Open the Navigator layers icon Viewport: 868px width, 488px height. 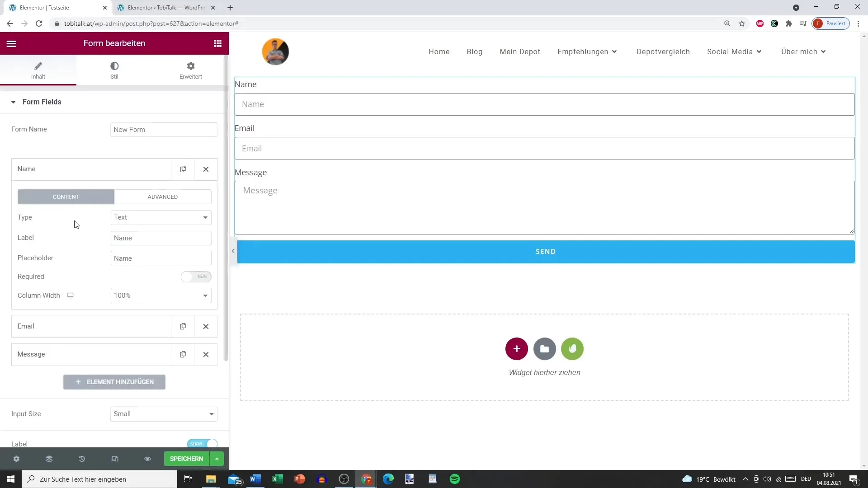pyautogui.click(x=49, y=459)
